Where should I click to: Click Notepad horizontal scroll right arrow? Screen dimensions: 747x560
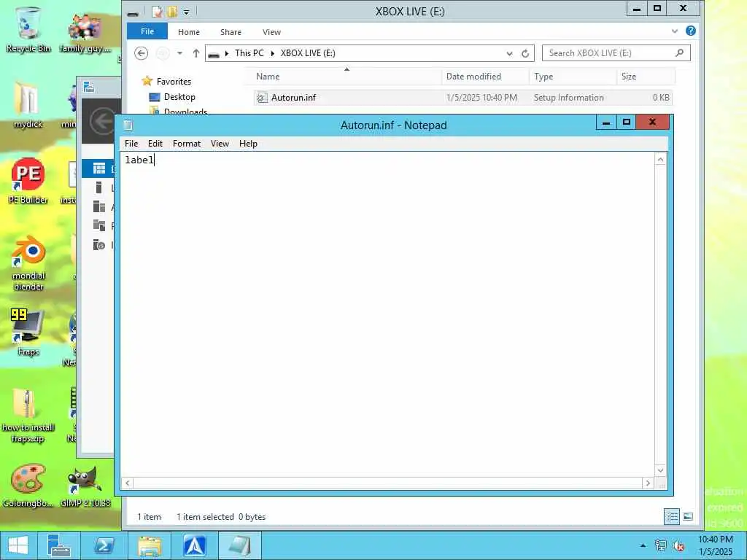pos(648,483)
